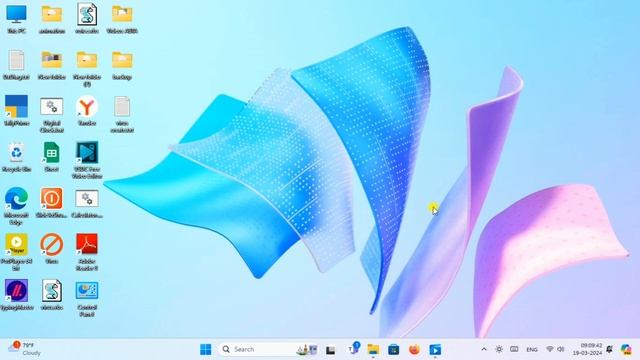Switch input language via ENG indicator

531,350
